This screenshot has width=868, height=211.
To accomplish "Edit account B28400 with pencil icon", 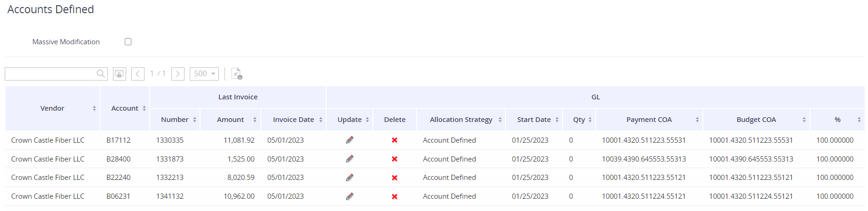I will point(350,159).
